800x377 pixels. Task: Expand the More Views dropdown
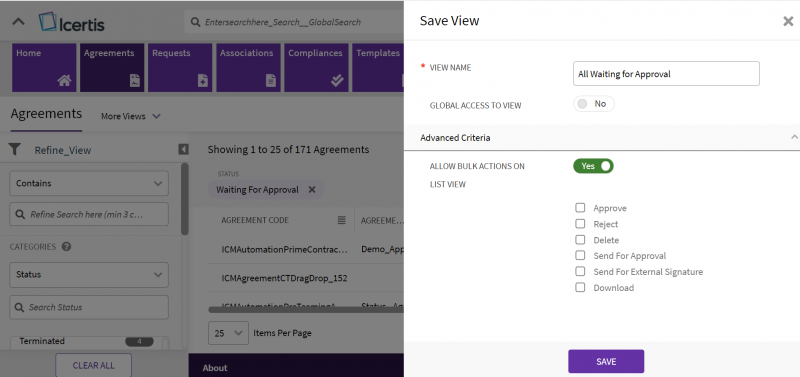pos(131,116)
